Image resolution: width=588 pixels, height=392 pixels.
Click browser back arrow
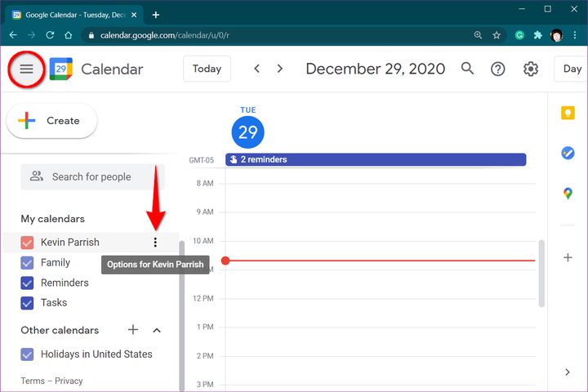13,35
